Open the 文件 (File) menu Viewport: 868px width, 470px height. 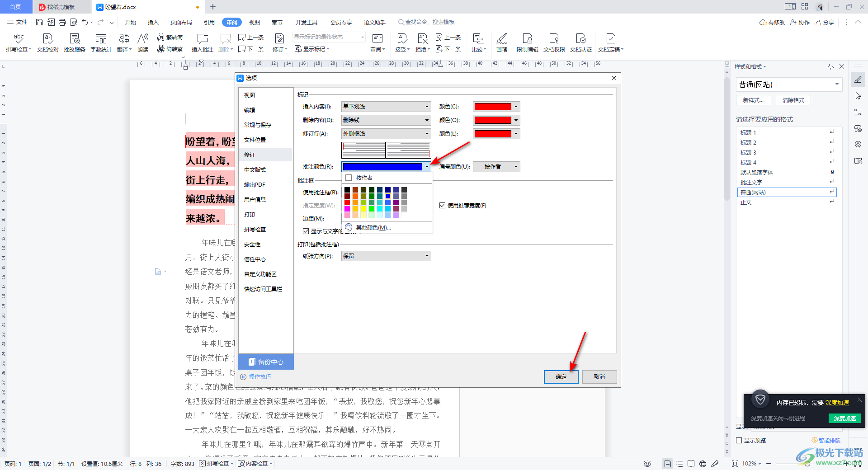(18, 22)
